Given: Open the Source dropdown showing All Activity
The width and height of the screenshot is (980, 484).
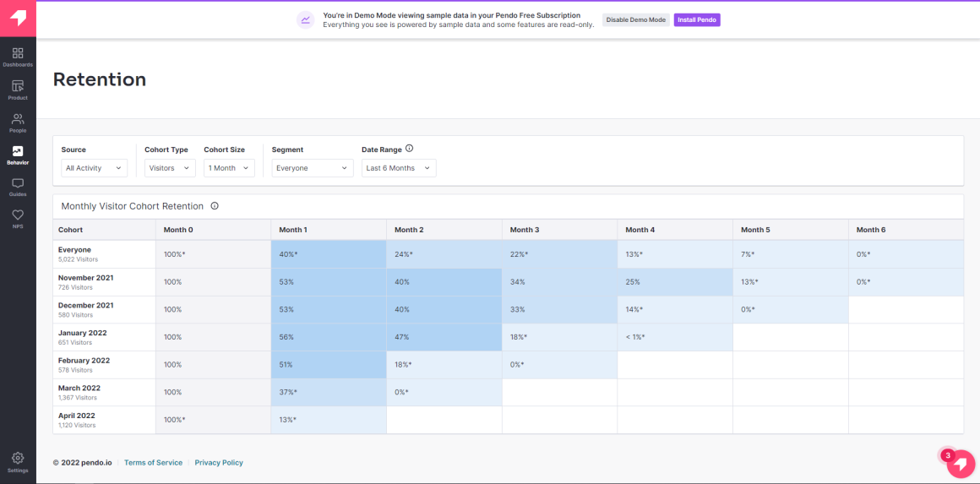Looking at the screenshot, I should [x=95, y=168].
